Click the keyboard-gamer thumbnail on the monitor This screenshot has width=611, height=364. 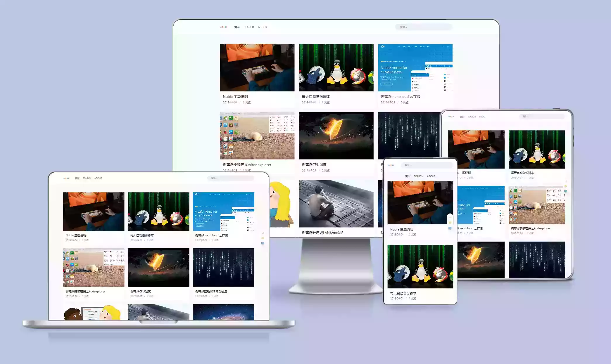[257, 68]
